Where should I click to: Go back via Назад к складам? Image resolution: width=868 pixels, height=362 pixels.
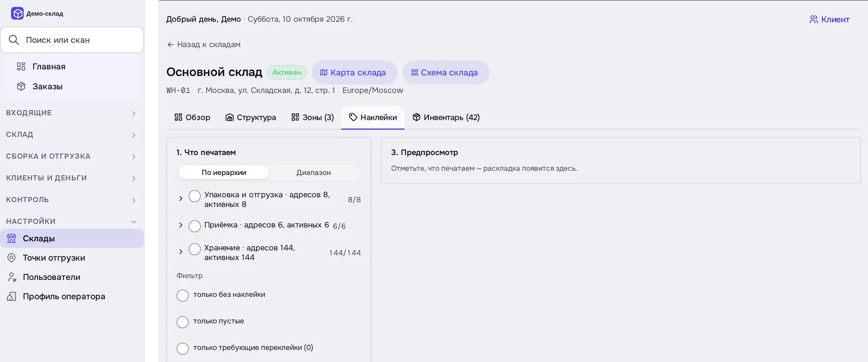point(204,45)
